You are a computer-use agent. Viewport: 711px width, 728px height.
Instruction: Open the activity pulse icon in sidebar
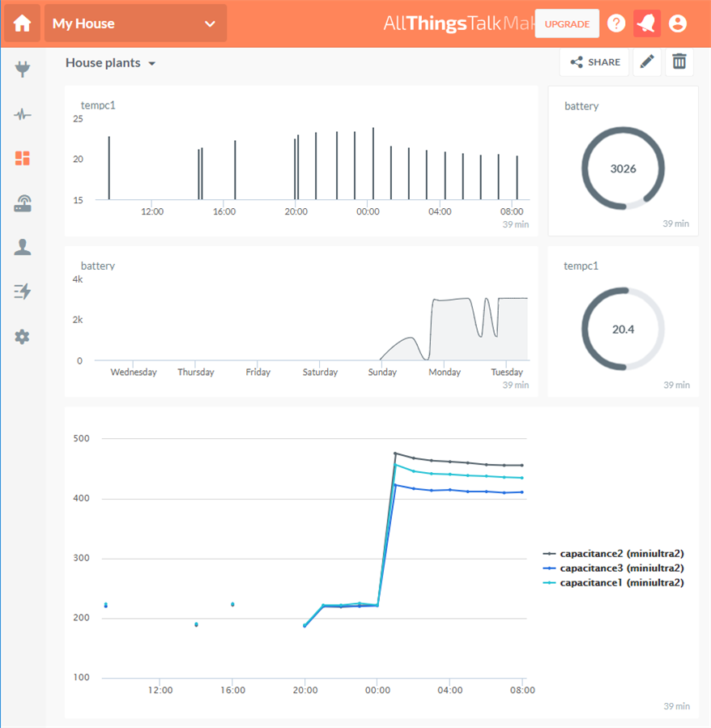[x=23, y=114]
